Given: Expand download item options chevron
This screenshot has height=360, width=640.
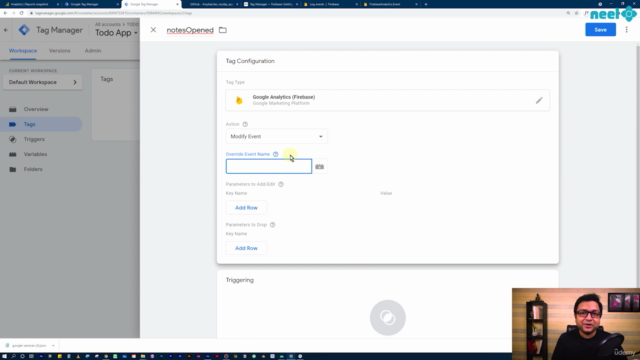Looking at the screenshot, I should pyautogui.click(x=53, y=345).
